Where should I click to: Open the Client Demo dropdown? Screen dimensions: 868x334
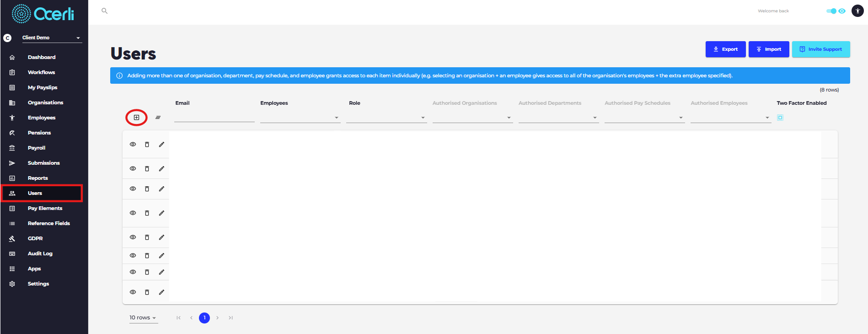pos(52,38)
